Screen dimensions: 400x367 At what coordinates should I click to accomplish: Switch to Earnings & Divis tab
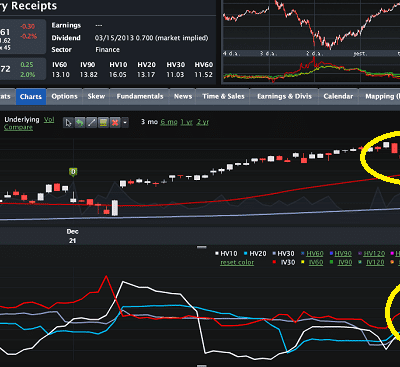pyautogui.click(x=284, y=97)
